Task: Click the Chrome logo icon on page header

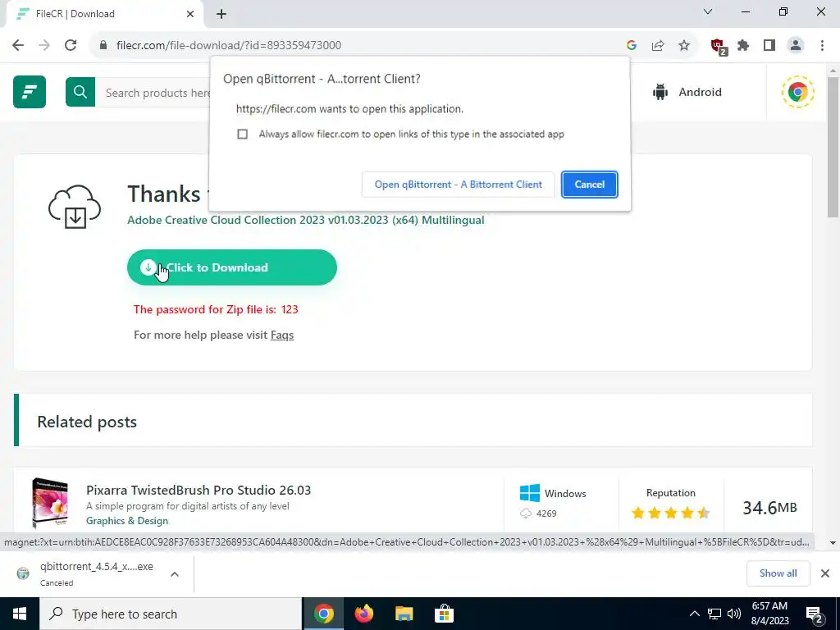Action: click(797, 92)
